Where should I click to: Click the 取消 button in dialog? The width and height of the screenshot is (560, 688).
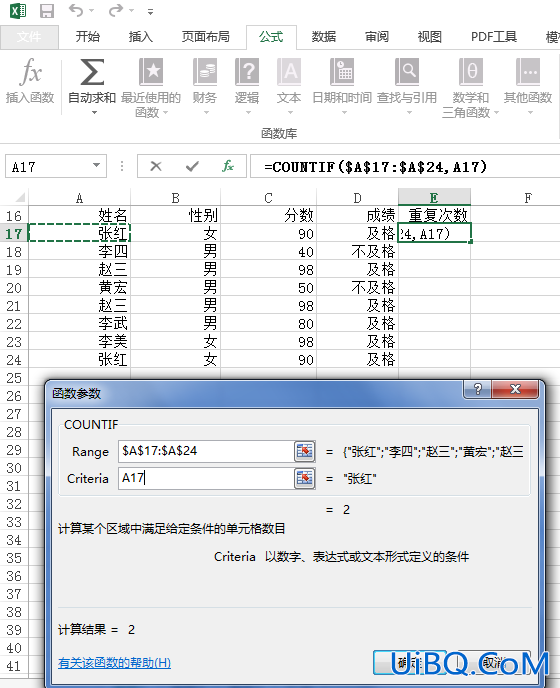tap(493, 663)
